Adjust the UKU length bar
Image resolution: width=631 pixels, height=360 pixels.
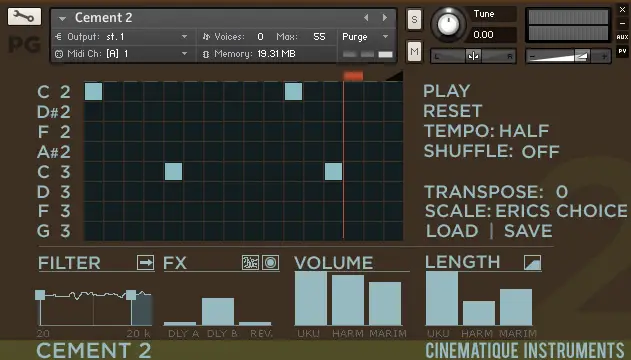442,298
